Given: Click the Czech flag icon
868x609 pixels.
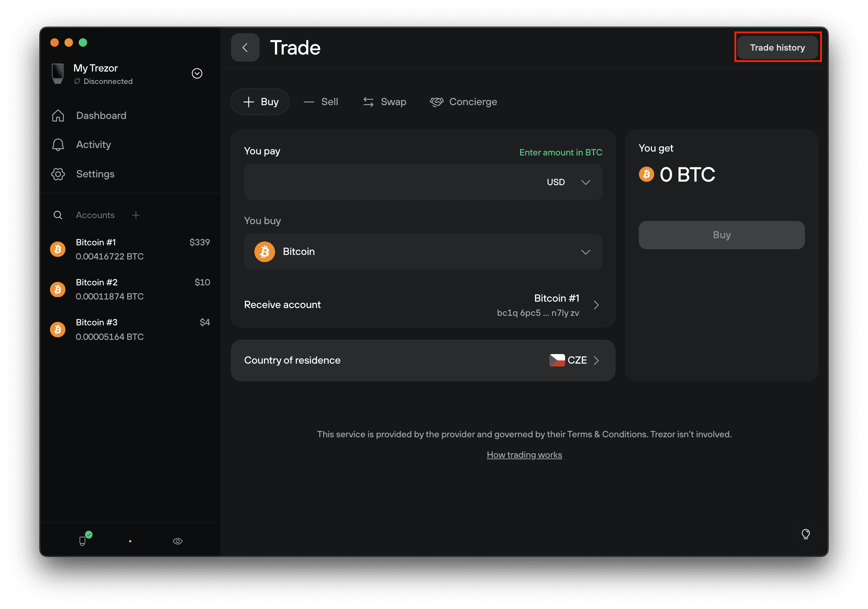Looking at the screenshot, I should (557, 361).
